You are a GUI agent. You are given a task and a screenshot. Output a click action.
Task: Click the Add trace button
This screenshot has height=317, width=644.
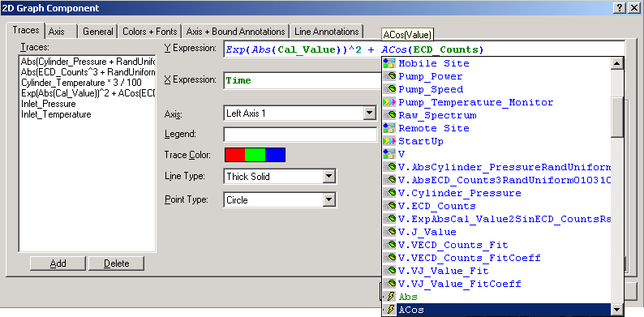(58, 263)
